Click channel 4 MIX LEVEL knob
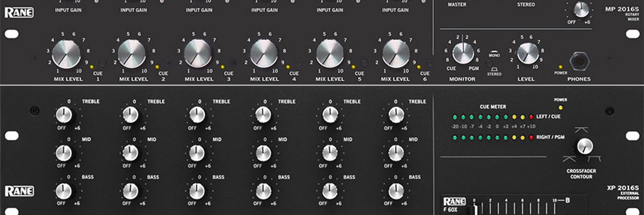The height and width of the screenshot is (215, 644). tap(263, 54)
